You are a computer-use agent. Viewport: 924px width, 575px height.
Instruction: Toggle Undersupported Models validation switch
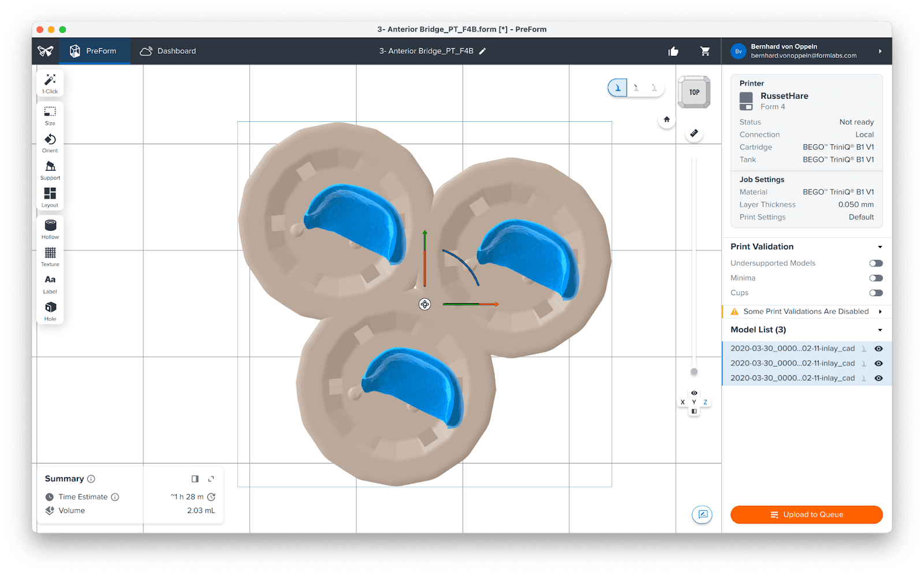[x=875, y=263]
